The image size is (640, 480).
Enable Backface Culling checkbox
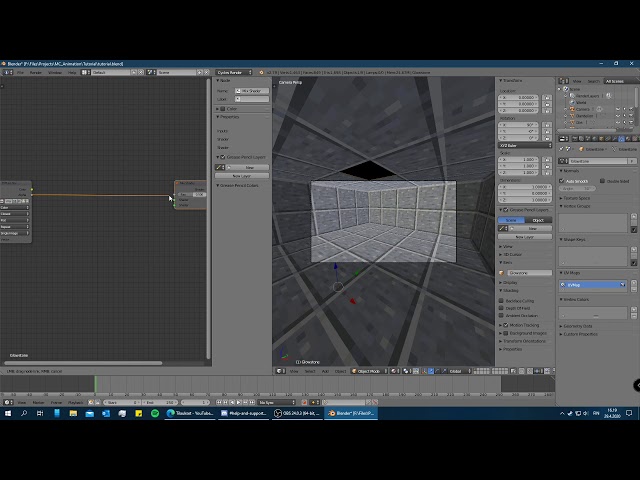pyautogui.click(x=501, y=301)
